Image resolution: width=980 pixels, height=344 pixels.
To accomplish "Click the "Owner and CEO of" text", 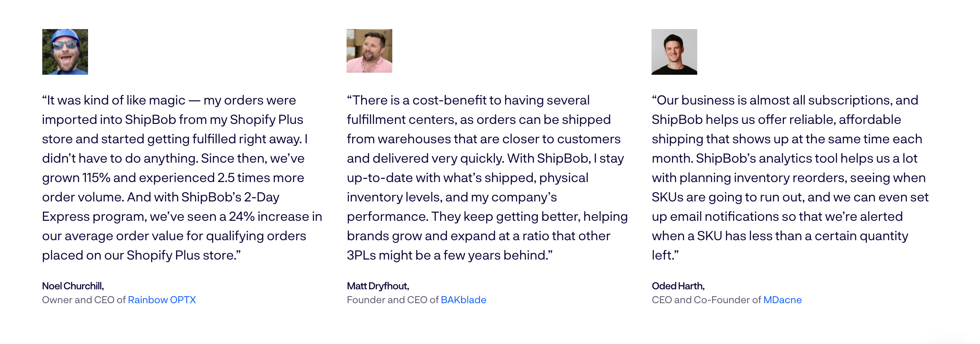I will tap(84, 300).
